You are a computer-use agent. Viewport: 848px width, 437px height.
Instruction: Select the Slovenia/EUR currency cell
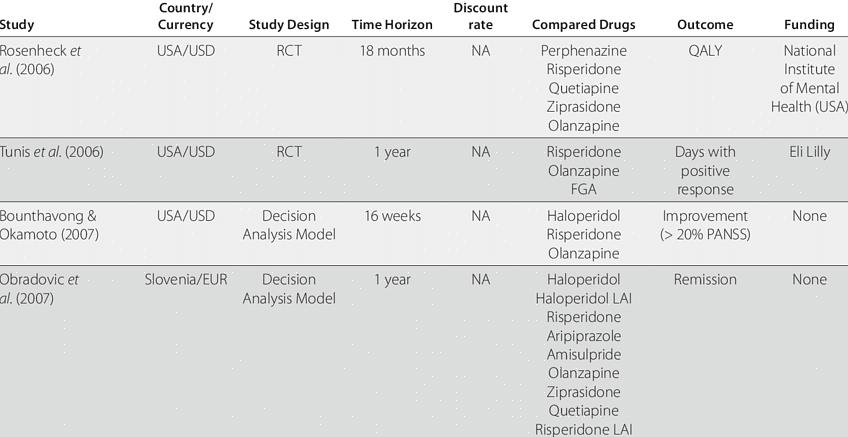pyautogui.click(x=186, y=280)
